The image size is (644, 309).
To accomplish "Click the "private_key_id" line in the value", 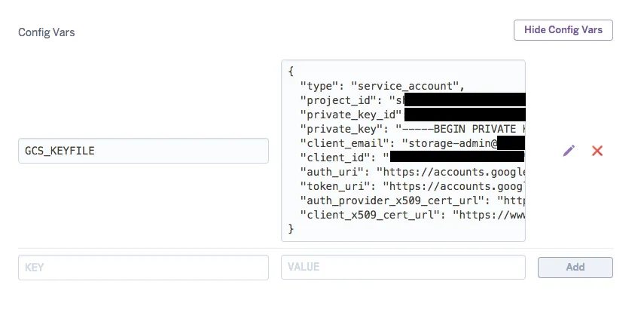I will [x=350, y=115].
